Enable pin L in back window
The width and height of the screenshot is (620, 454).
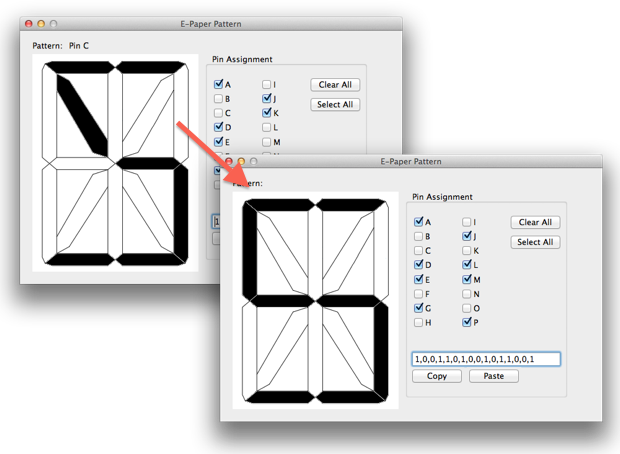point(267,127)
